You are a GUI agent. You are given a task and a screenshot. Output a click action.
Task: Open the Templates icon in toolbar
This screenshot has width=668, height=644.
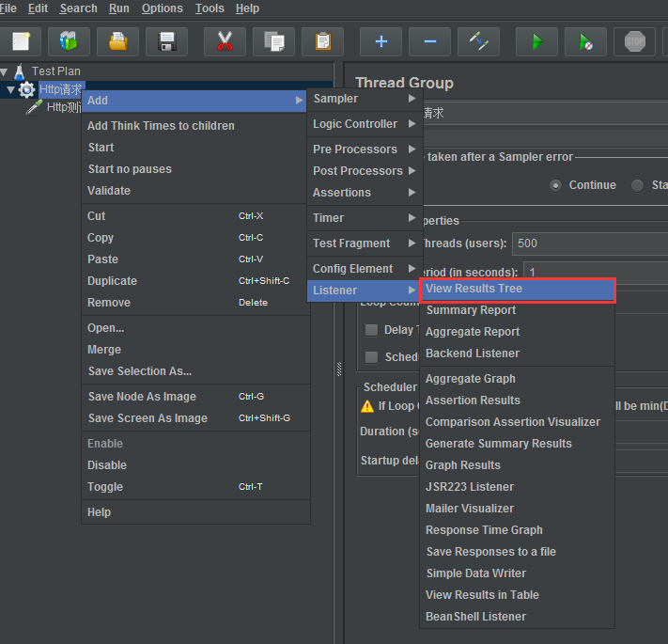coord(69,41)
